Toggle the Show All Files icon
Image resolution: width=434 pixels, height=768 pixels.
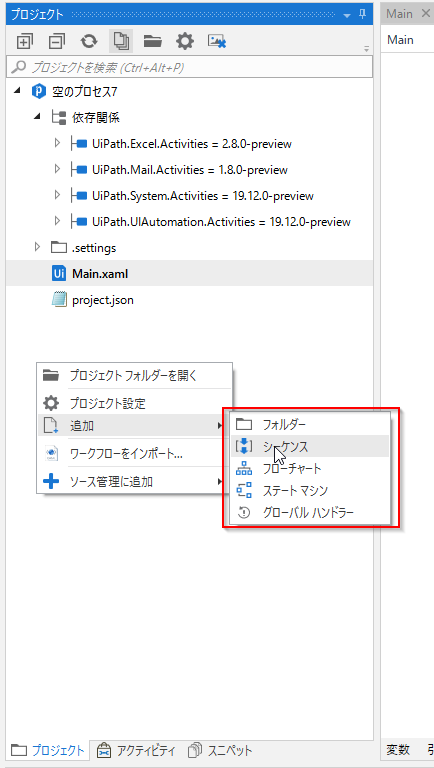(121, 41)
